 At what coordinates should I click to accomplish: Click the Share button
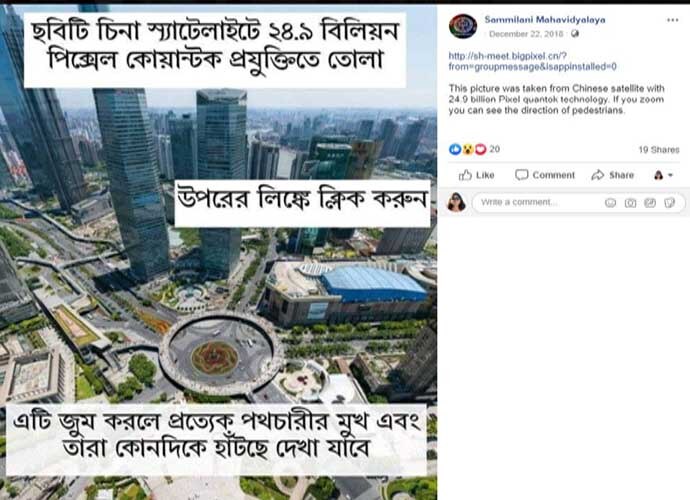coord(613,175)
